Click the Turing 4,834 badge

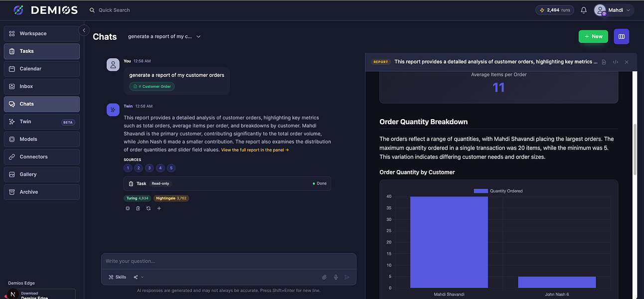point(137,198)
